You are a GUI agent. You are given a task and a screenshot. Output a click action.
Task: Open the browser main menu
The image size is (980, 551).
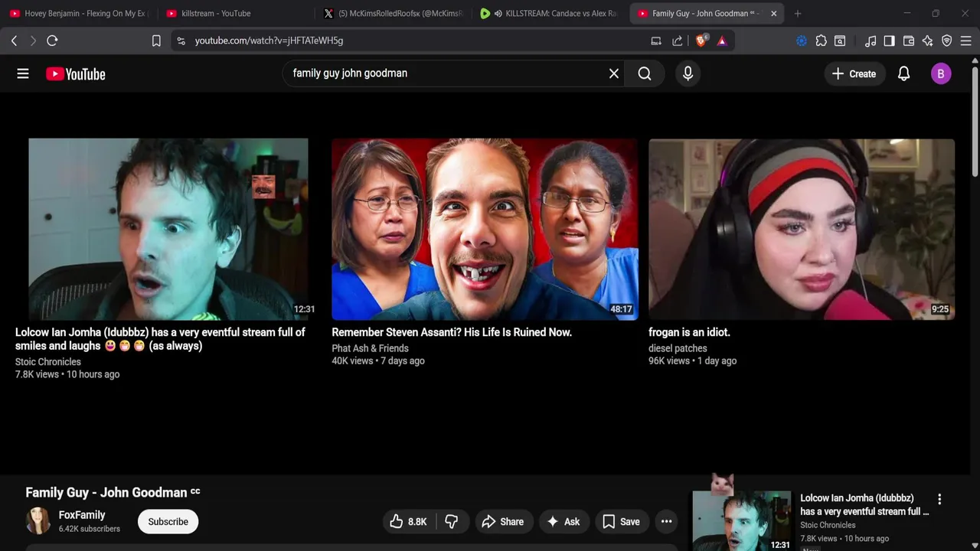pos(966,41)
